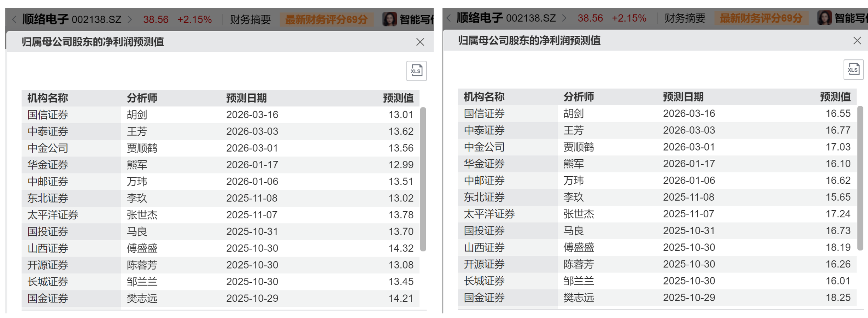Select forecast value 16.62
868x318 pixels.
tap(838, 181)
